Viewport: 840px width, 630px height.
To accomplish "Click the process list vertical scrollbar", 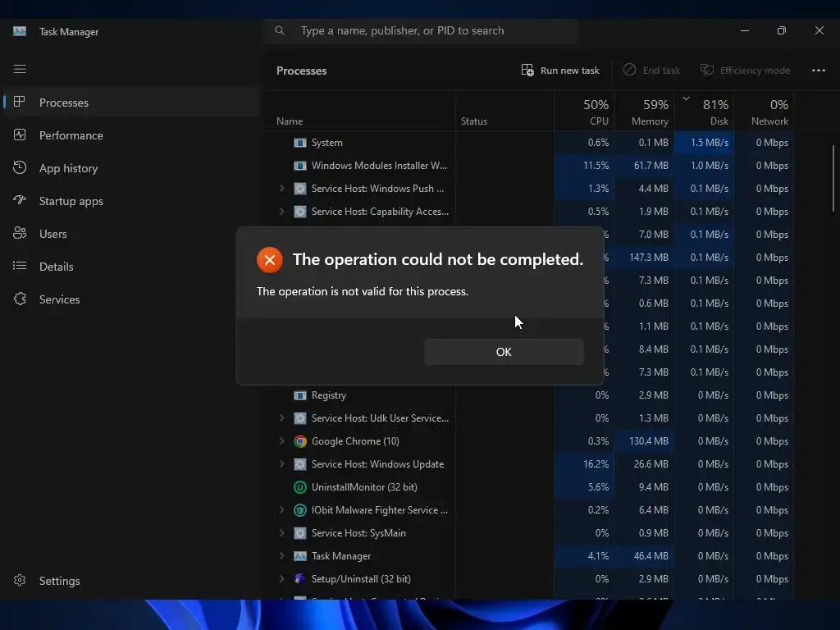I will (833, 178).
